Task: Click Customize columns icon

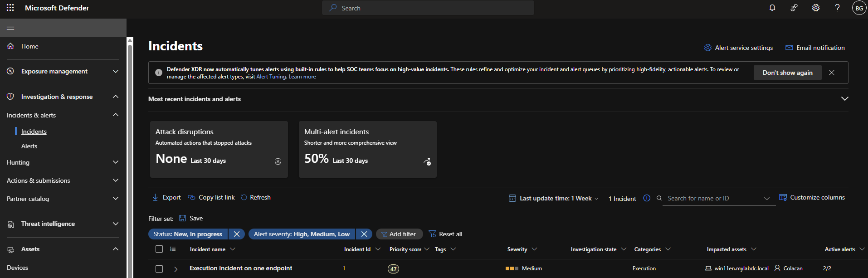Action: (x=783, y=197)
